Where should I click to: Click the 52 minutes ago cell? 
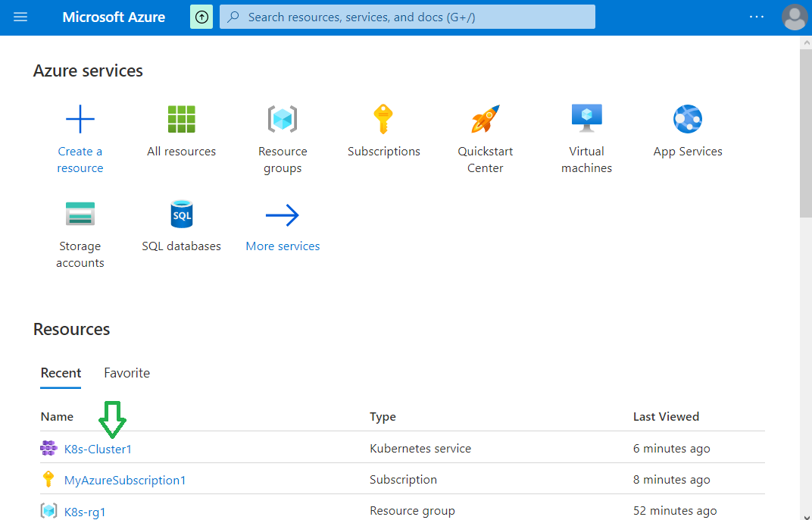coord(675,511)
